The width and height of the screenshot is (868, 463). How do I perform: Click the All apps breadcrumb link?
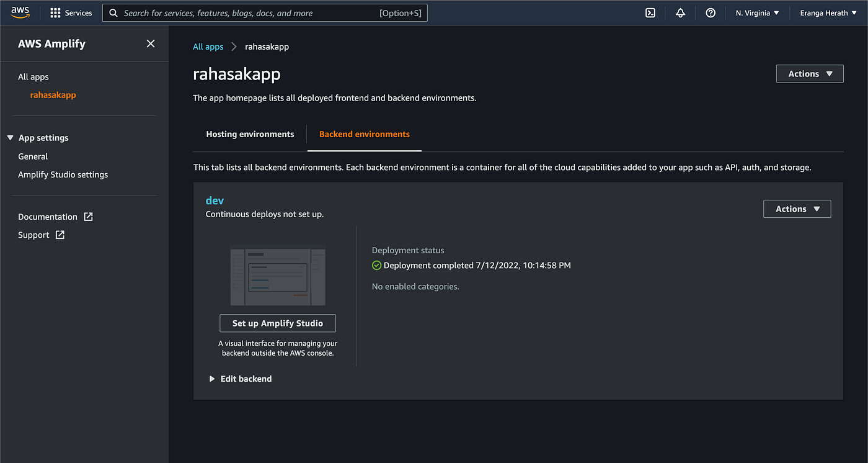click(208, 47)
